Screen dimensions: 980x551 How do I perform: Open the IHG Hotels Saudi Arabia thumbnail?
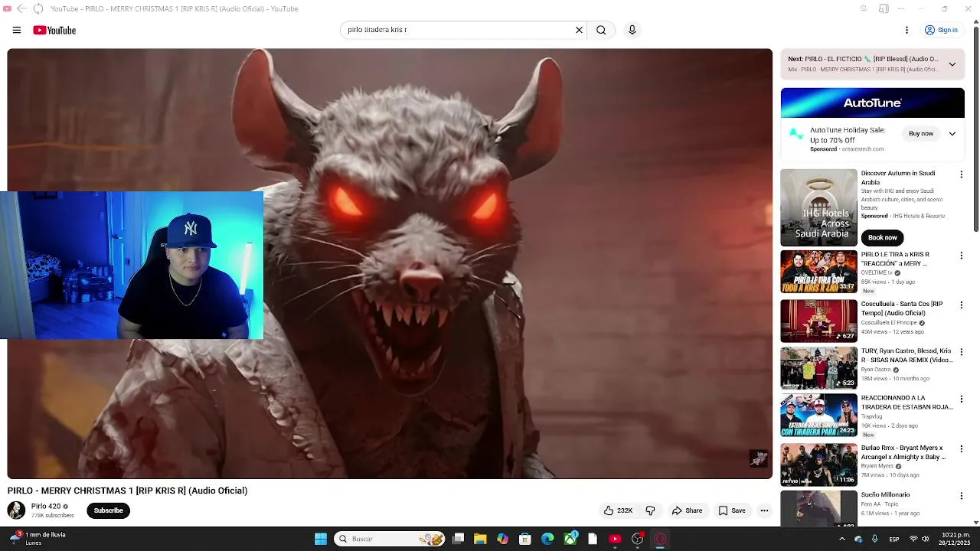click(818, 207)
